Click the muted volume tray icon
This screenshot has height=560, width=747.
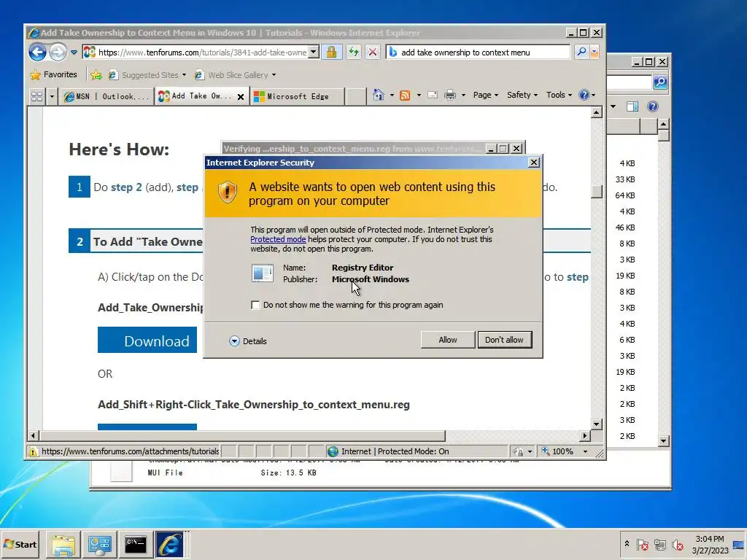677,544
